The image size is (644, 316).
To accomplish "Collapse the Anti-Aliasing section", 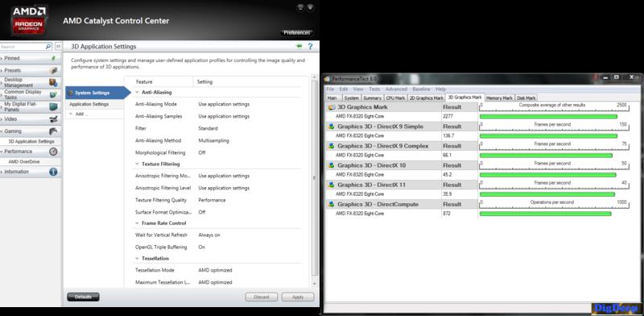I will pos(137,93).
